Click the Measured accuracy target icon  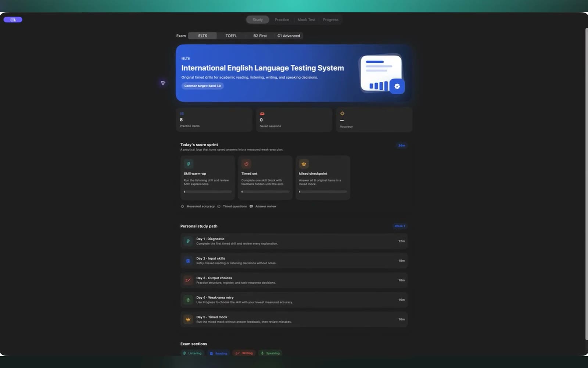click(x=182, y=206)
